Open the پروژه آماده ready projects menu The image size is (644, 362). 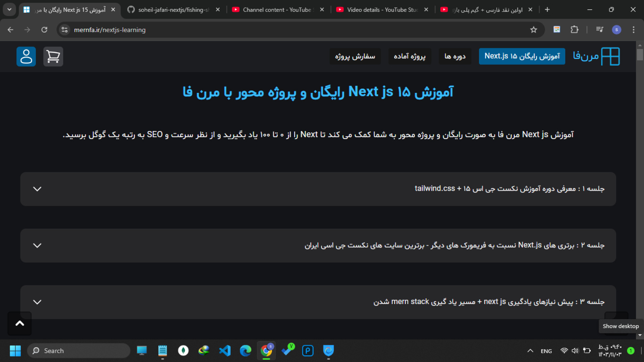pyautogui.click(x=410, y=56)
